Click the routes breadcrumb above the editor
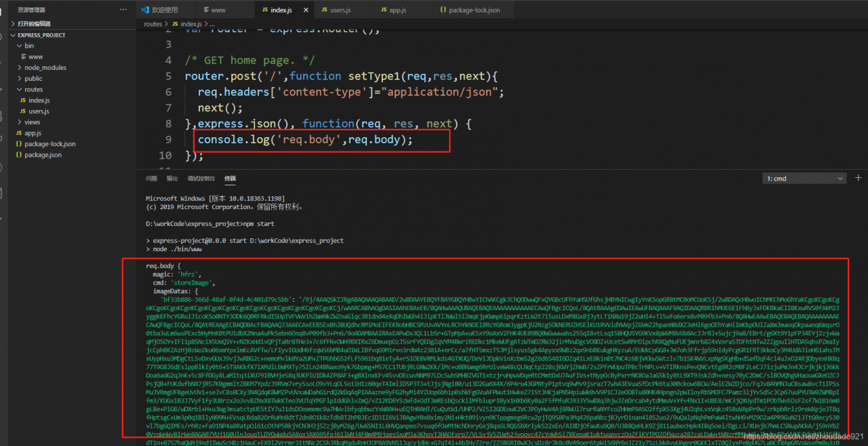 click(153, 24)
